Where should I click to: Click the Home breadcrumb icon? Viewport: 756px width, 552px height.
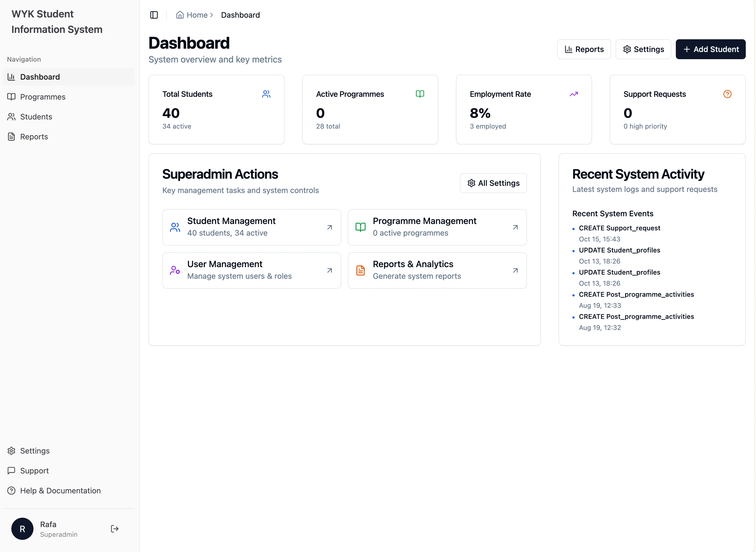pos(180,15)
